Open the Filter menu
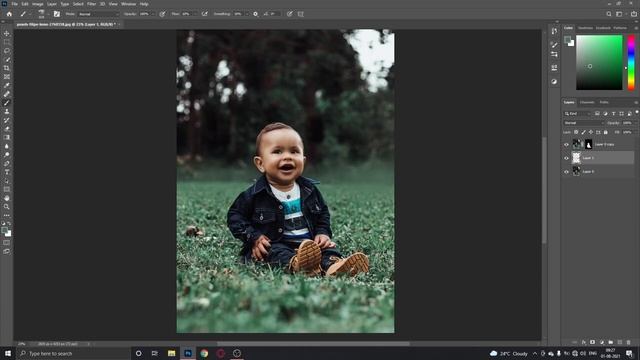Screen dimensions: 640x360 (91, 4)
